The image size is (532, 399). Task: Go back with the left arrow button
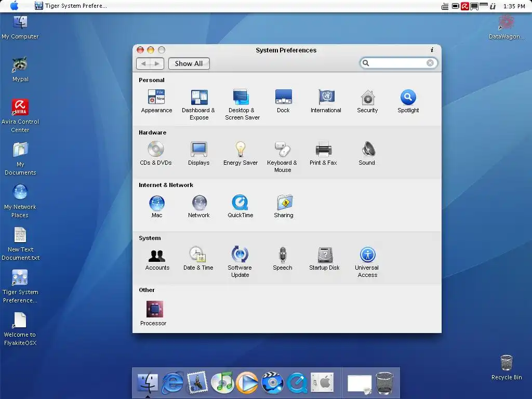(x=143, y=63)
